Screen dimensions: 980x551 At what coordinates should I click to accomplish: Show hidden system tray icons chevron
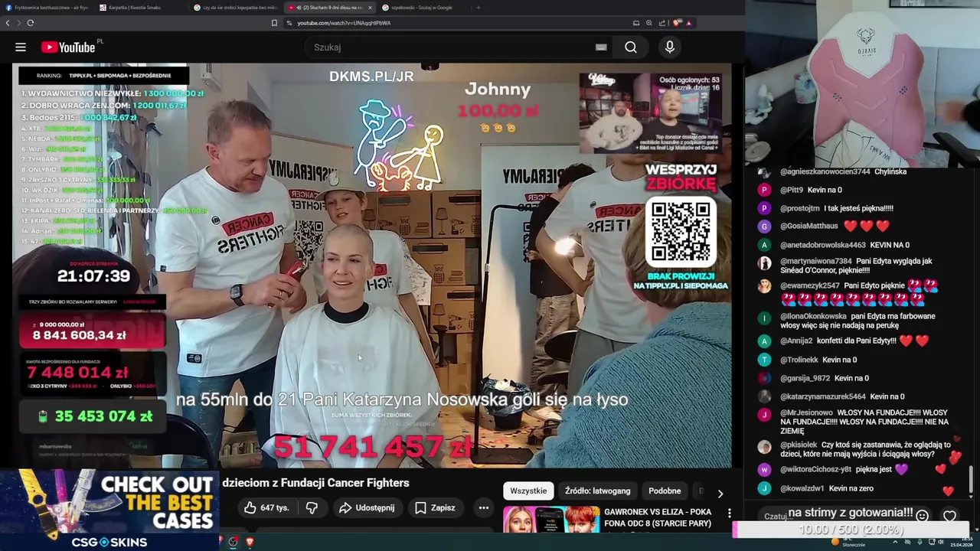(895, 543)
